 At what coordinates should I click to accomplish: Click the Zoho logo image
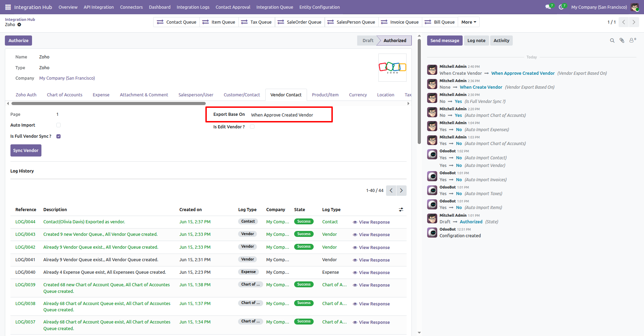tap(392, 67)
